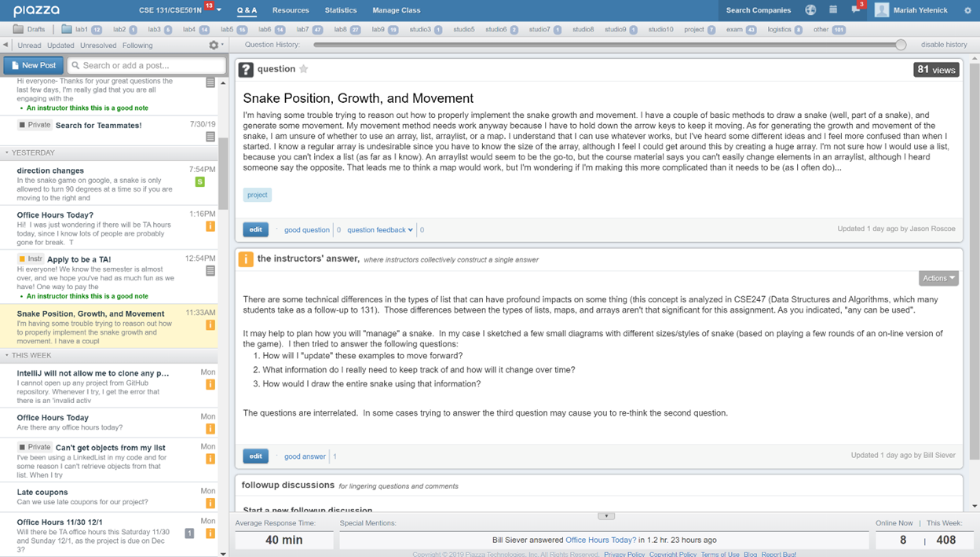
Task: Click Mariah Yelenick's profile avatar
Action: pyautogui.click(x=882, y=10)
